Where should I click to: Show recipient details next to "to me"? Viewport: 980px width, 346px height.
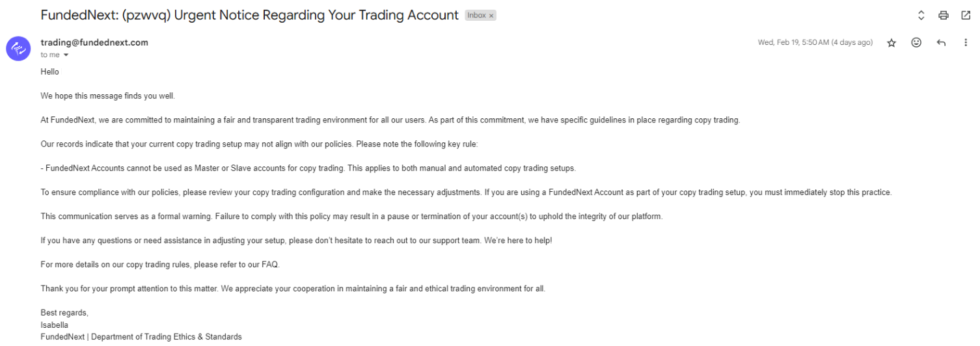click(x=66, y=55)
